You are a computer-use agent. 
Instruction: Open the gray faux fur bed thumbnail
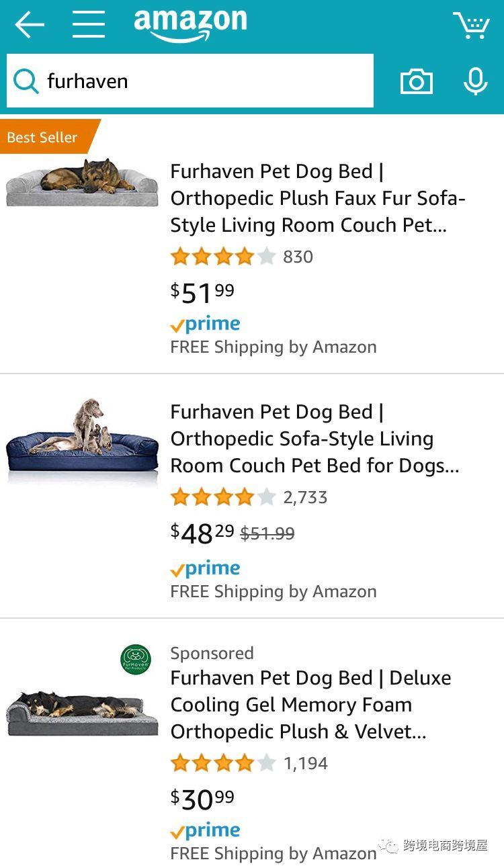(82, 182)
